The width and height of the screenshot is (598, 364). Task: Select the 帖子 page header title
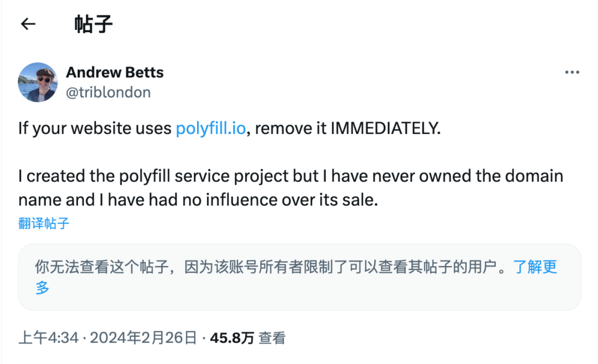(x=94, y=24)
